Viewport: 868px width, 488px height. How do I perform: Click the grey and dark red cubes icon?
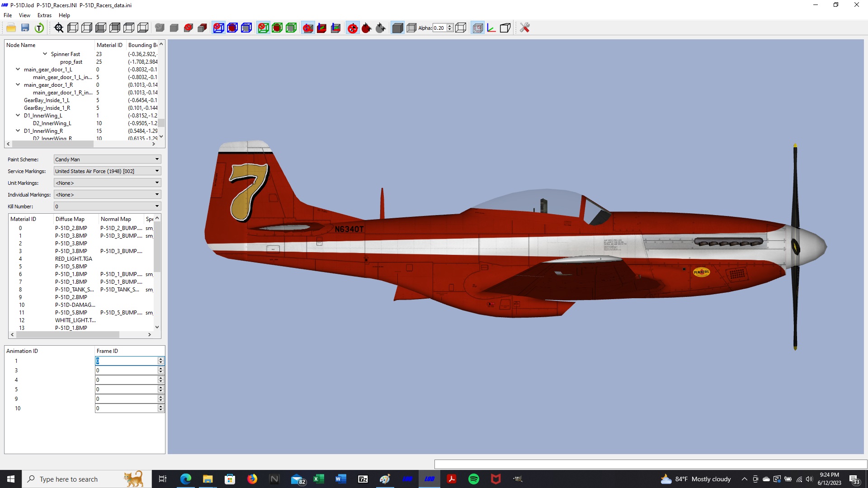203,28
